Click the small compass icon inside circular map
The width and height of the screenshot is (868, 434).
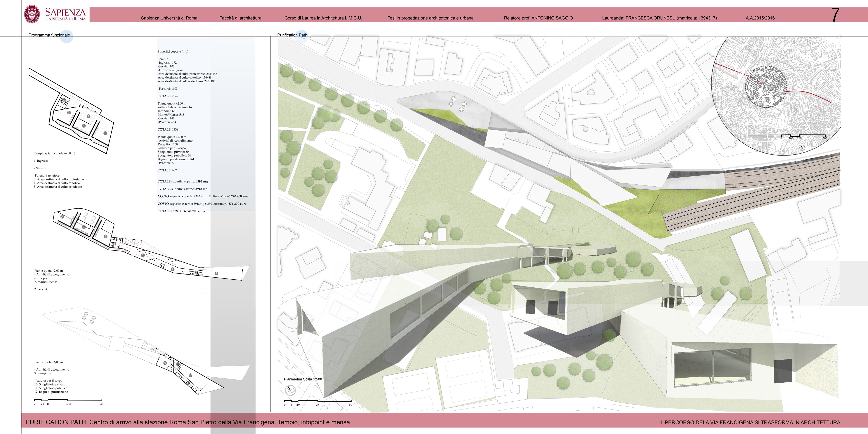coord(802,147)
